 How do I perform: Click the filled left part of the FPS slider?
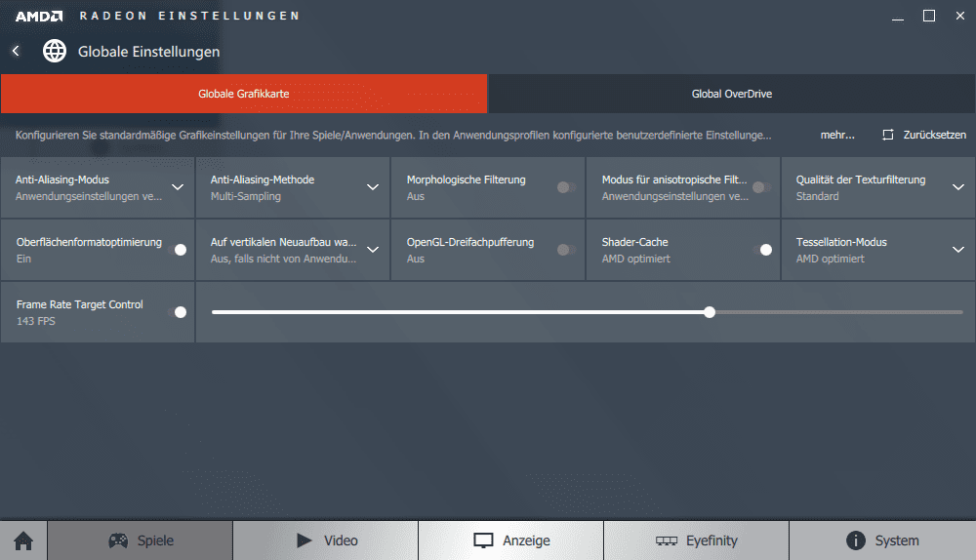point(458,312)
